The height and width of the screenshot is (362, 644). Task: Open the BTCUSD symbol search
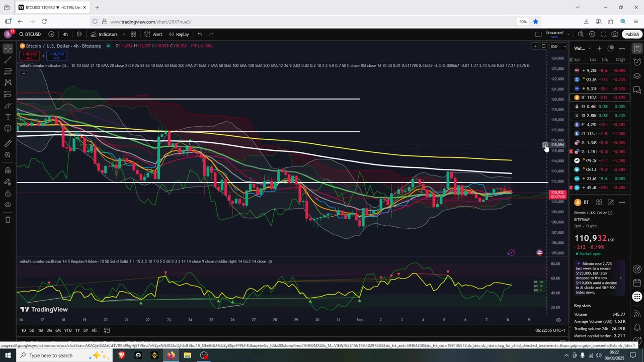pos(30,34)
